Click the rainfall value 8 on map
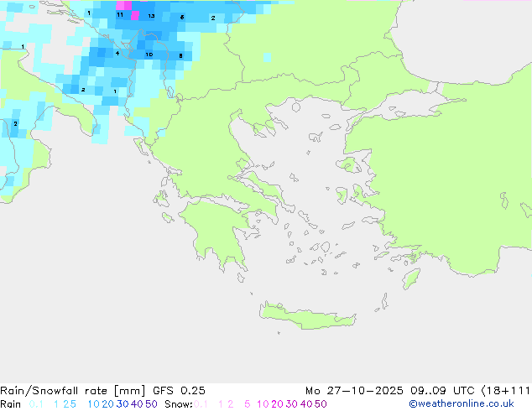The image size is (532, 411). (180, 56)
